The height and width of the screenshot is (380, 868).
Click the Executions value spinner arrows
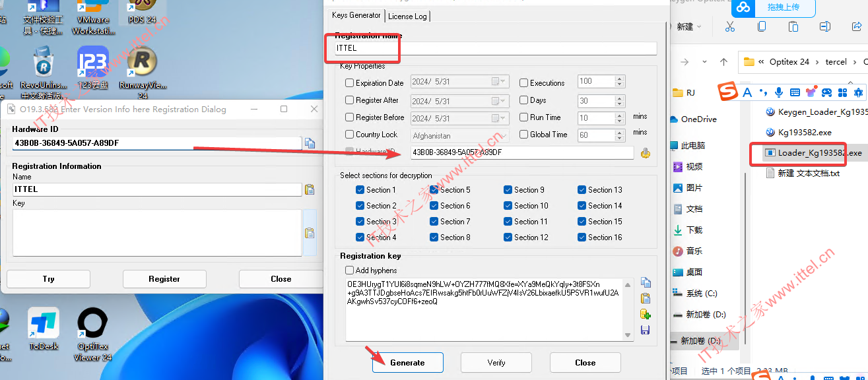tap(619, 82)
